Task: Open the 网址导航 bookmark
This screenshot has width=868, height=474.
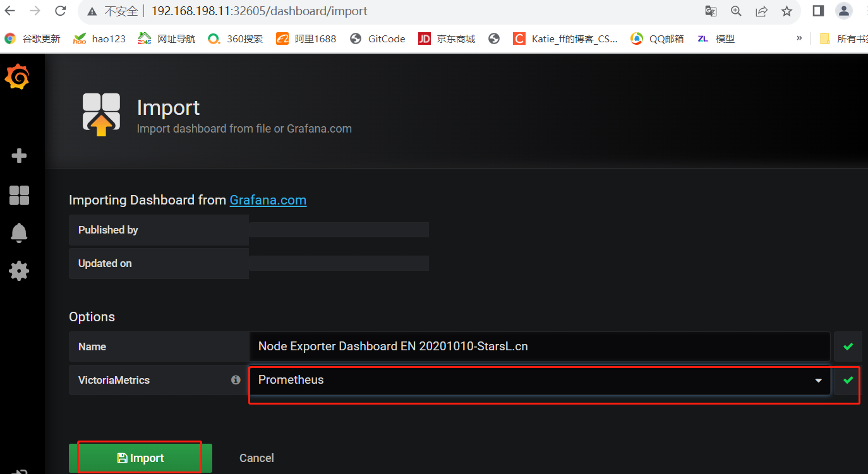Action: [167, 39]
